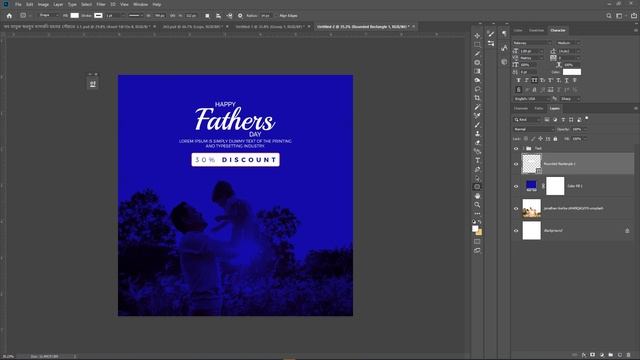Open the Brush settings panel icon
This screenshot has height=360, width=640.
(491, 34)
